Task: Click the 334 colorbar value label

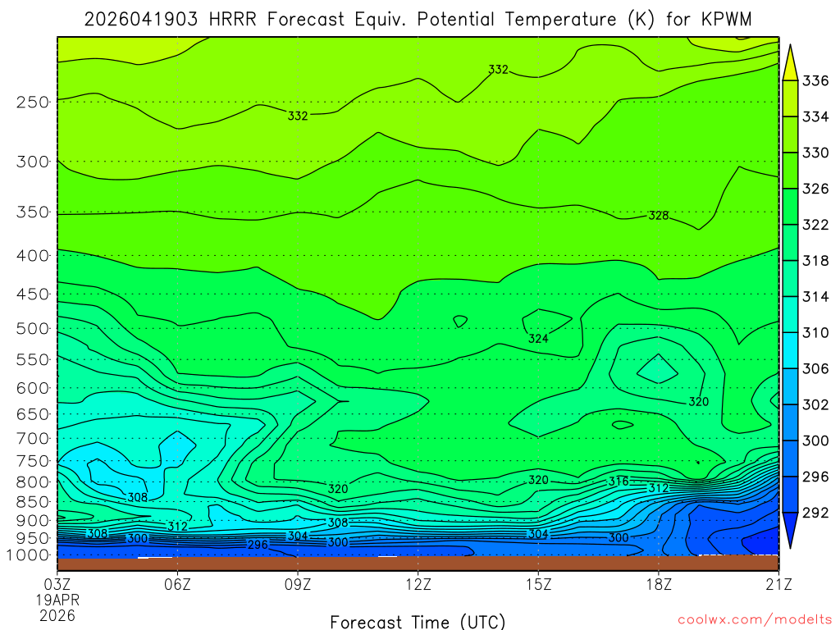Action: point(815,116)
